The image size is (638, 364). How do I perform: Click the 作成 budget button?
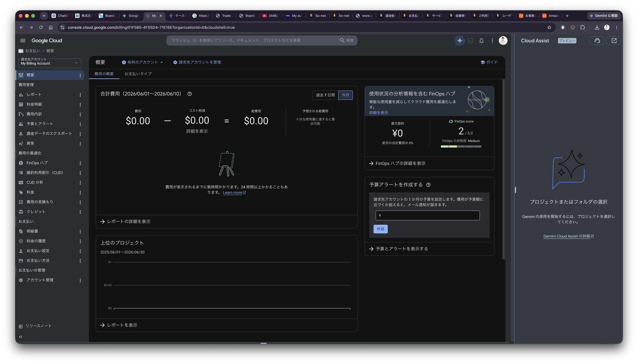tap(380, 229)
